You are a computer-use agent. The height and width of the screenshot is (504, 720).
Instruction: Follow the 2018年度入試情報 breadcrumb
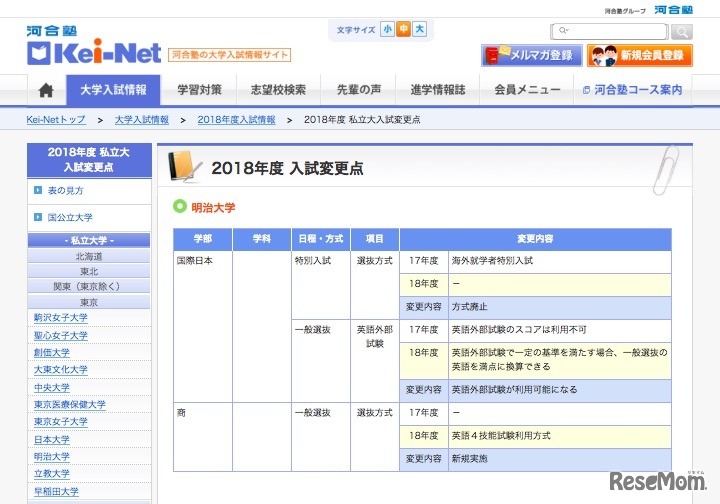pyautogui.click(x=236, y=120)
